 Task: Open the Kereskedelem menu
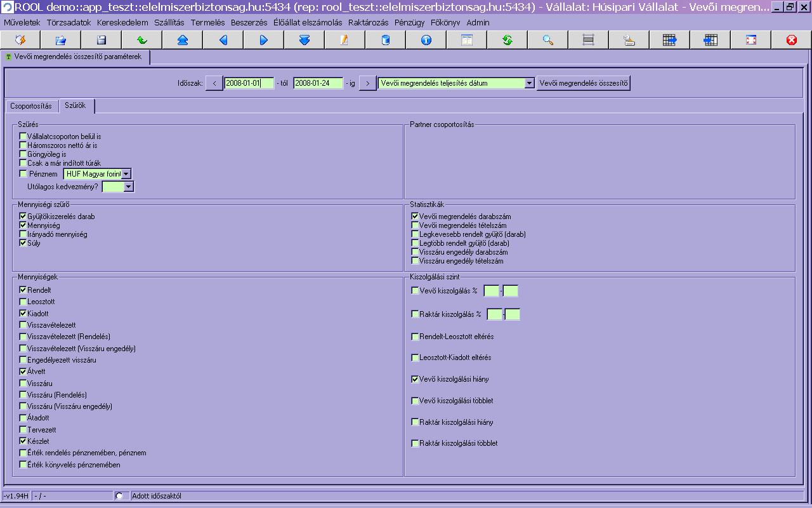point(122,22)
